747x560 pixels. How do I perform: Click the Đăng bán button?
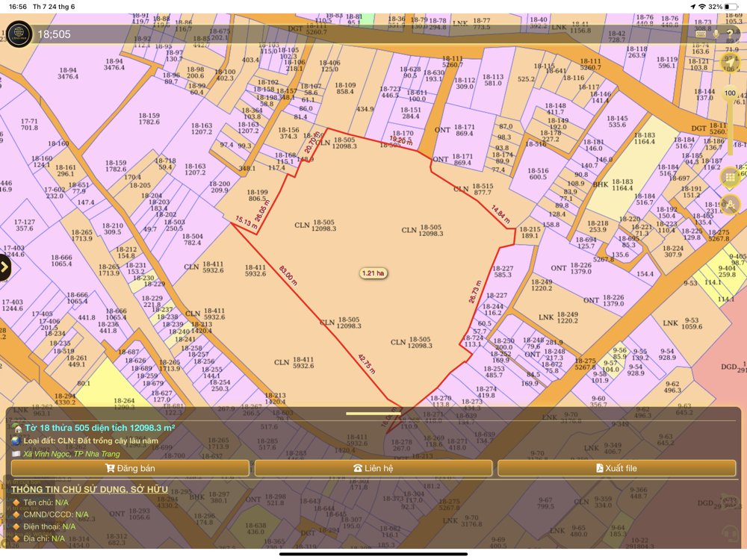tap(129, 468)
